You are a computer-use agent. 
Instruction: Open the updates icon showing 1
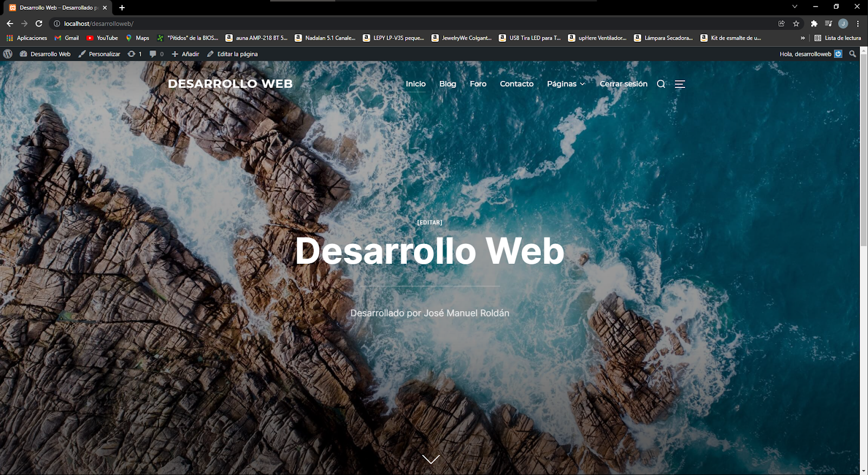[x=135, y=54]
